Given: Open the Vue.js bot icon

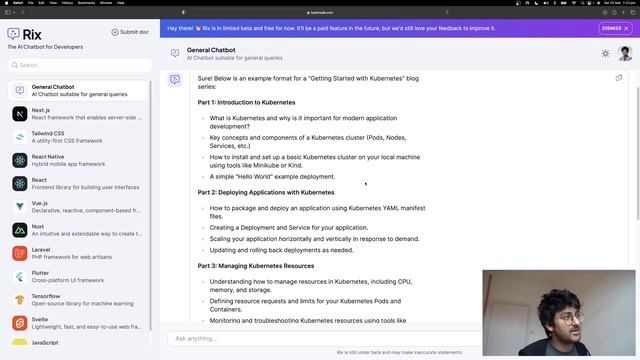Looking at the screenshot, I should 20,207.
